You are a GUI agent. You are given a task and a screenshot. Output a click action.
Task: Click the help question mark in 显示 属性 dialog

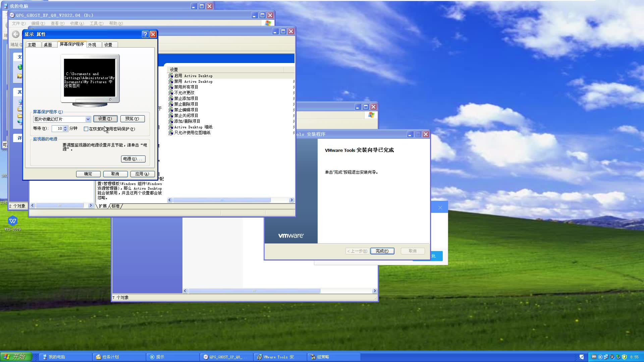pos(145,34)
